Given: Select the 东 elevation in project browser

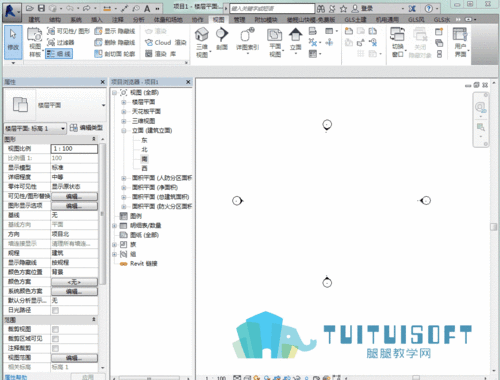Looking at the screenshot, I should point(144,140).
